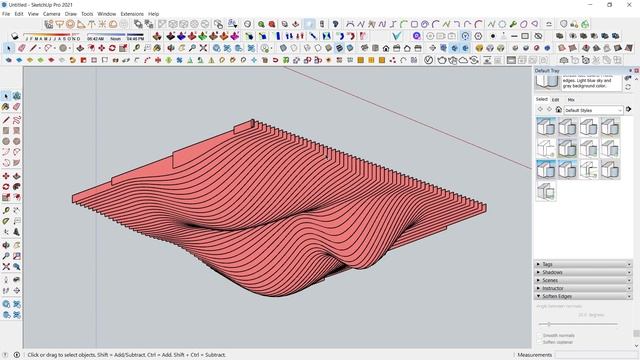Click the Measurements input field
The height and width of the screenshot is (360, 640).
click(x=595, y=355)
